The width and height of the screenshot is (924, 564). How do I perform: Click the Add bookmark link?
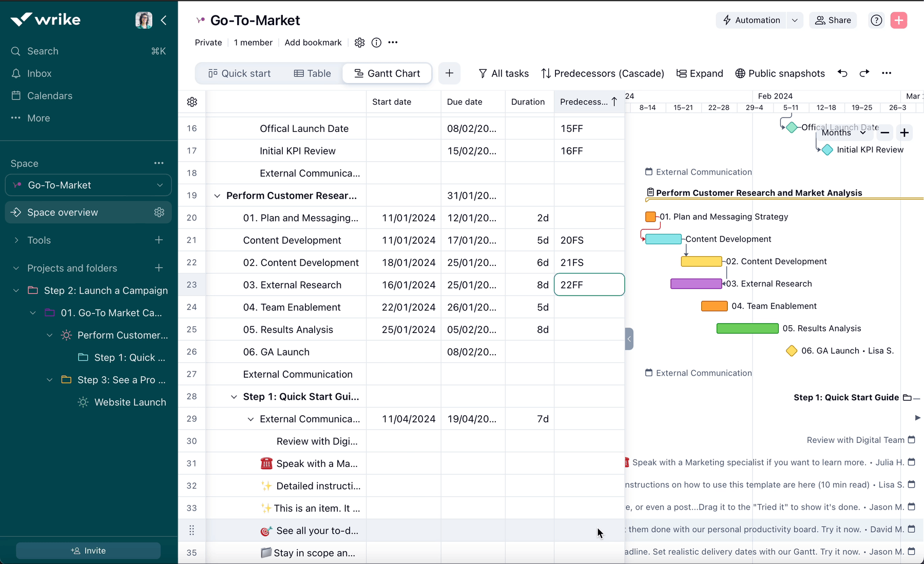(313, 43)
